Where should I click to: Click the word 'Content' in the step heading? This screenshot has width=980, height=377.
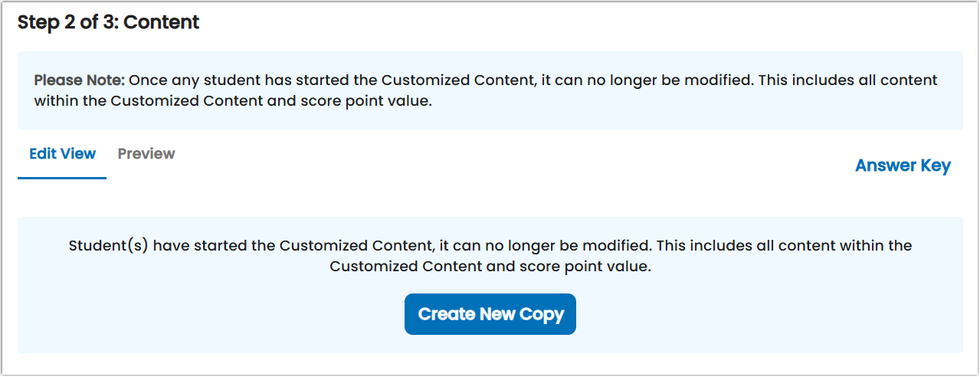[162, 23]
